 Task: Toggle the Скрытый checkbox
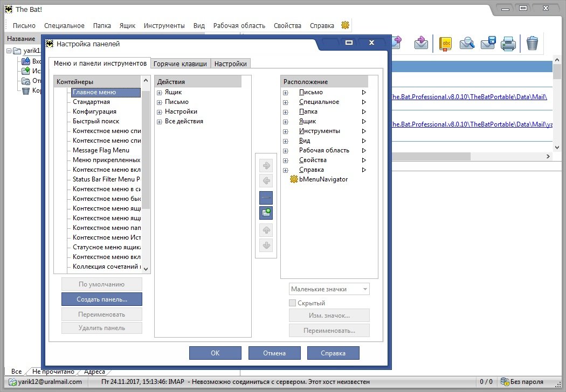coord(293,303)
